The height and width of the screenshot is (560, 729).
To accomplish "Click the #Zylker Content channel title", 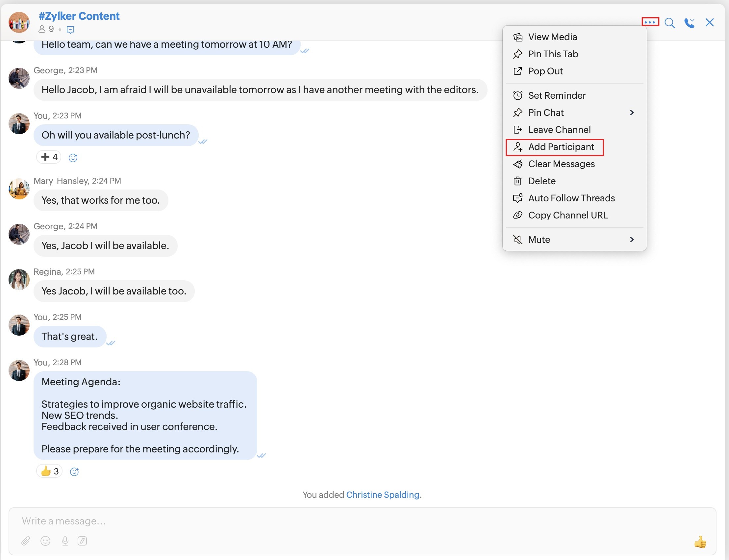I will [x=79, y=16].
